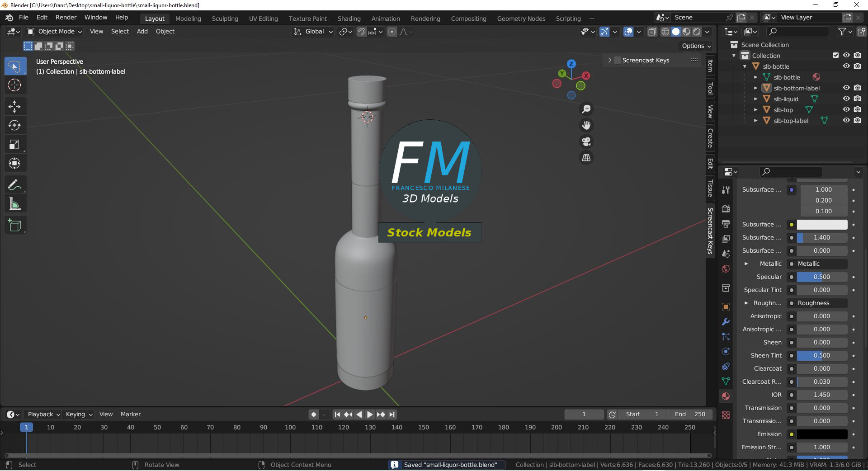The width and height of the screenshot is (868, 471).
Task: Select the Annotate tool
Action: pyautogui.click(x=14, y=185)
